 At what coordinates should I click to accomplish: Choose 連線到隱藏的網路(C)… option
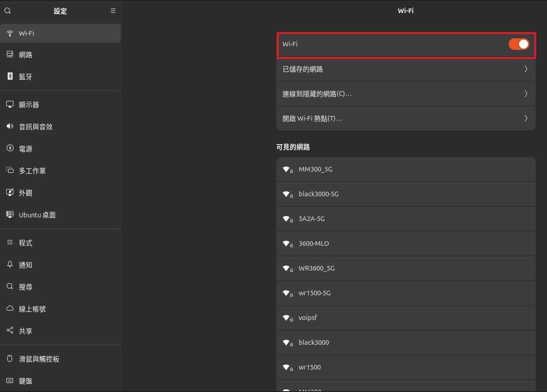406,94
